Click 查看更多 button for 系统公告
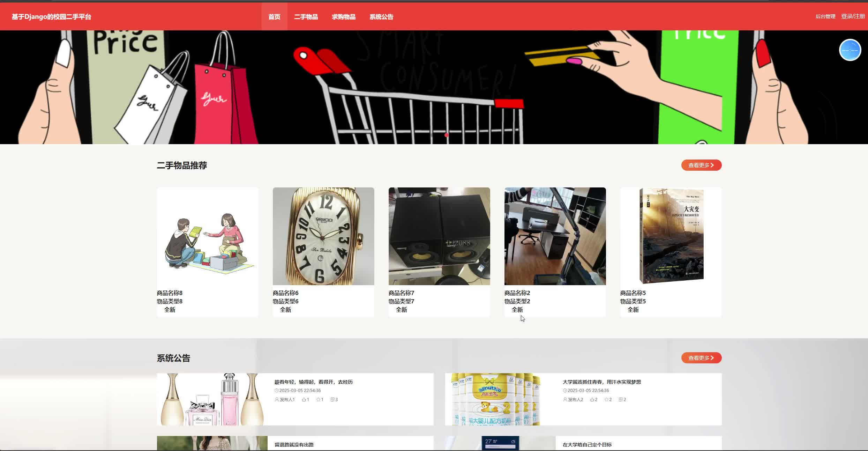868x451 pixels. [701, 358]
